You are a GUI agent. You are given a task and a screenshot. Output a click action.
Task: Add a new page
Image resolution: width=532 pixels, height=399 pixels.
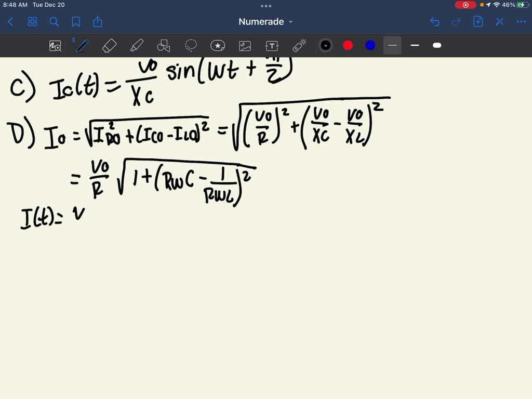click(477, 22)
